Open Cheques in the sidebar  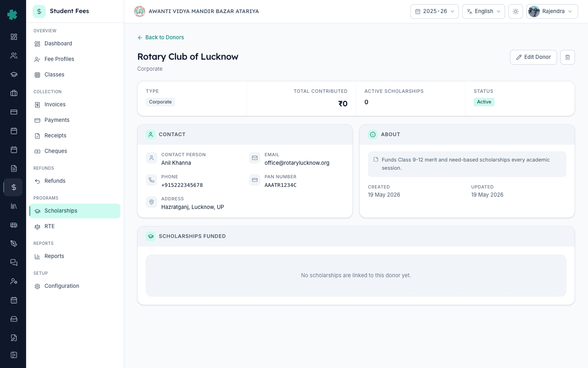coord(75,151)
